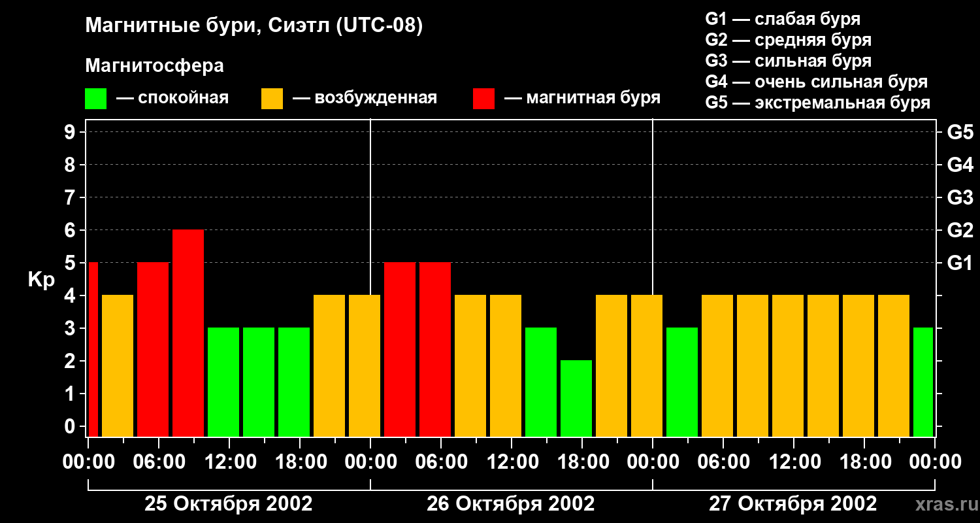The height and width of the screenshot is (523, 980).
Task: Select the '12:00' time label for 27 October
Action: pos(794,462)
